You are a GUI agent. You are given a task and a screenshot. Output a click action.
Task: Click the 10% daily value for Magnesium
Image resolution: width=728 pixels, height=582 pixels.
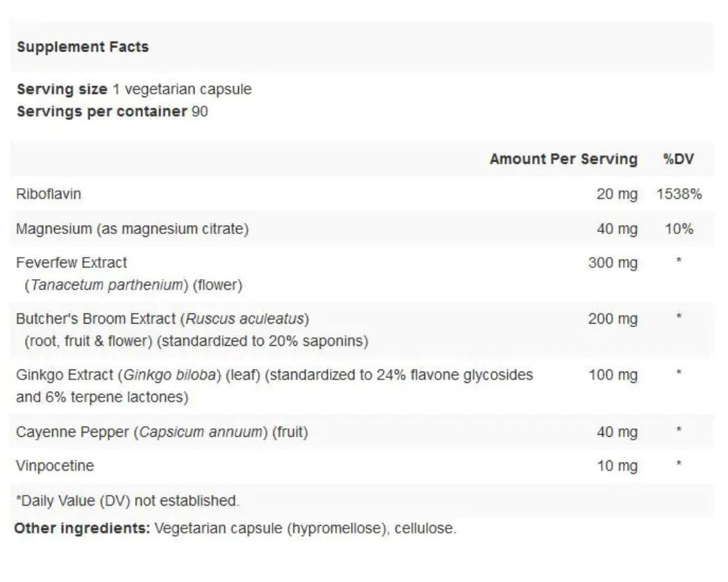tap(679, 228)
